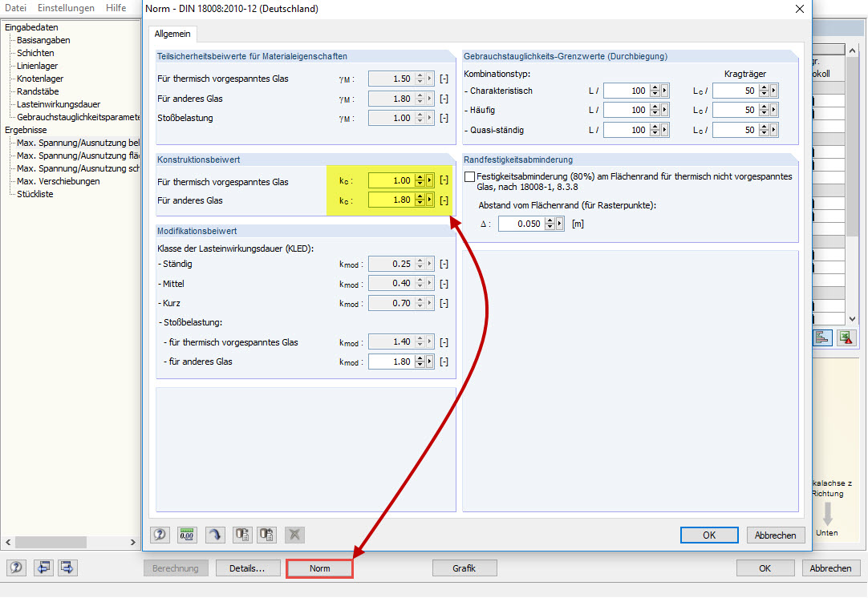The height and width of the screenshot is (598, 868).
Task: Click the decimal places (0.00) icon
Action: pyautogui.click(x=187, y=535)
